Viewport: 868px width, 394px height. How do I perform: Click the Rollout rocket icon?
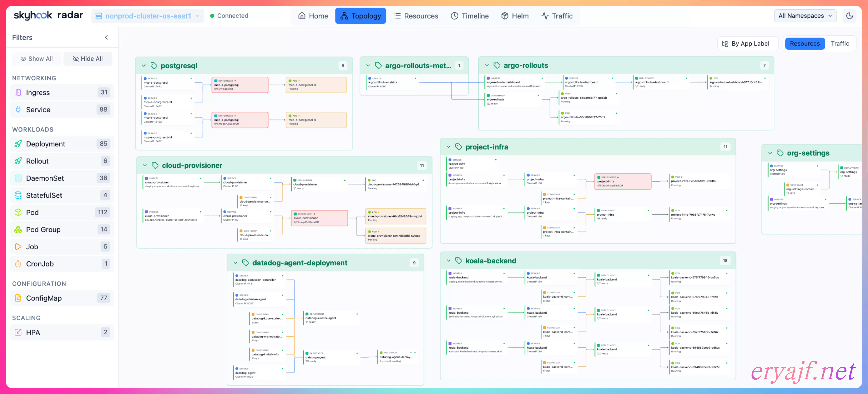18,161
